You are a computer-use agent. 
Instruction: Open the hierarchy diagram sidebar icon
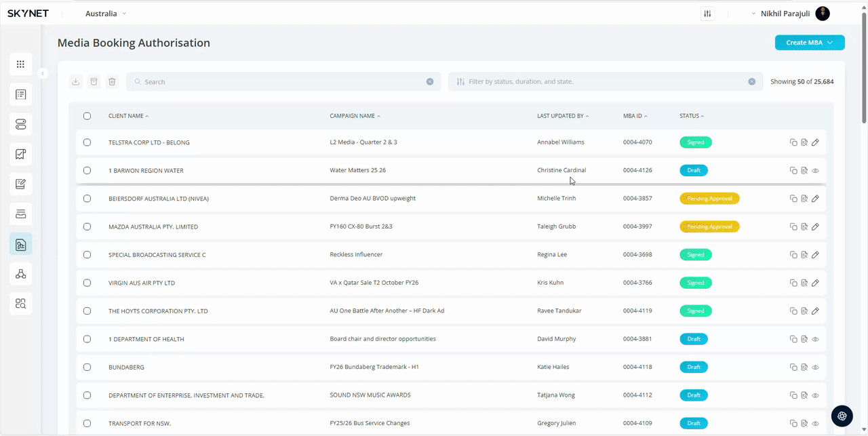(20, 274)
